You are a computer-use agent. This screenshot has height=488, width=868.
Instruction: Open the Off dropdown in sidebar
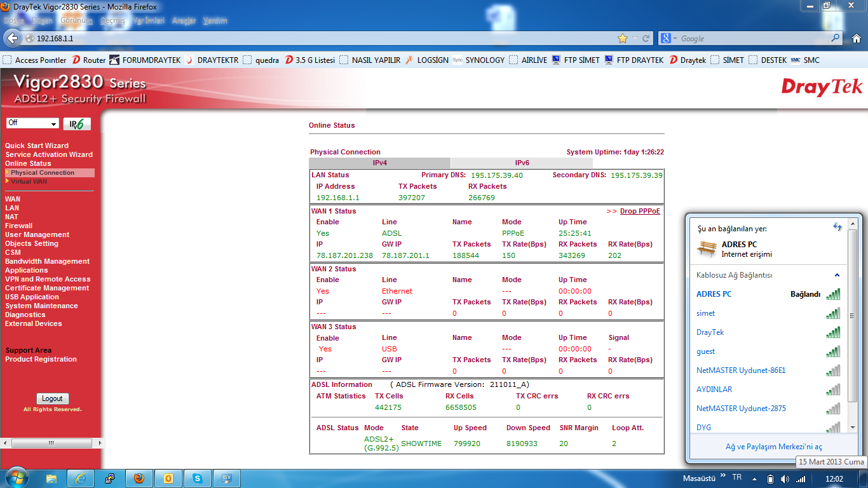click(32, 123)
